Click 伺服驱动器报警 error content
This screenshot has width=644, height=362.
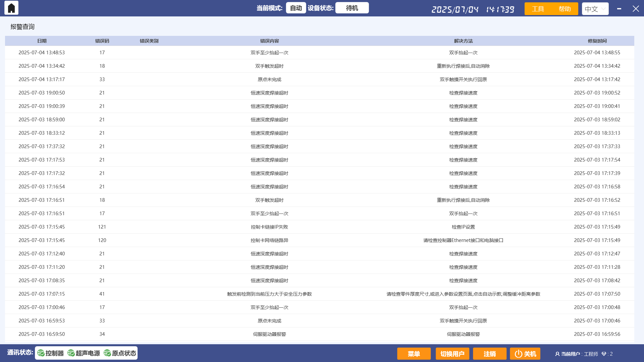point(269,334)
